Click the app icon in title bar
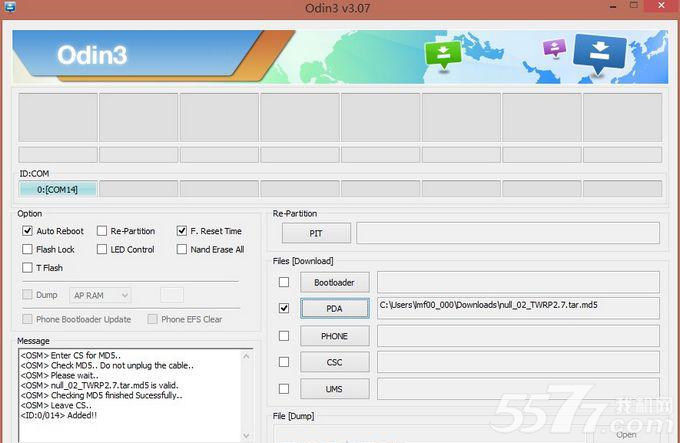The height and width of the screenshot is (443, 680). pos(8,8)
